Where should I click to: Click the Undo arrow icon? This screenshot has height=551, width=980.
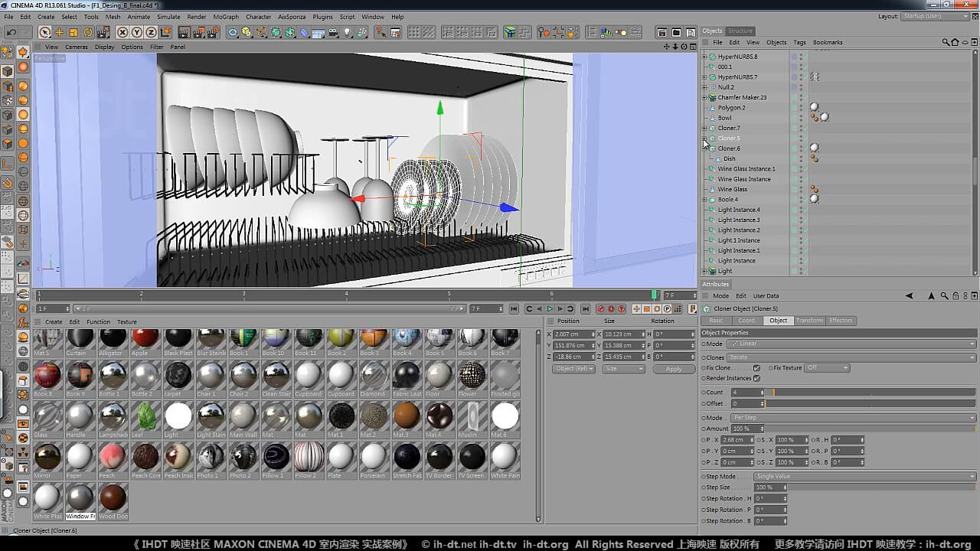coord(11,32)
